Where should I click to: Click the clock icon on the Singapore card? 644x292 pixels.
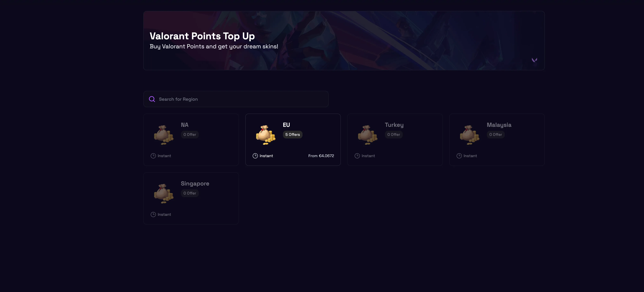tap(153, 214)
